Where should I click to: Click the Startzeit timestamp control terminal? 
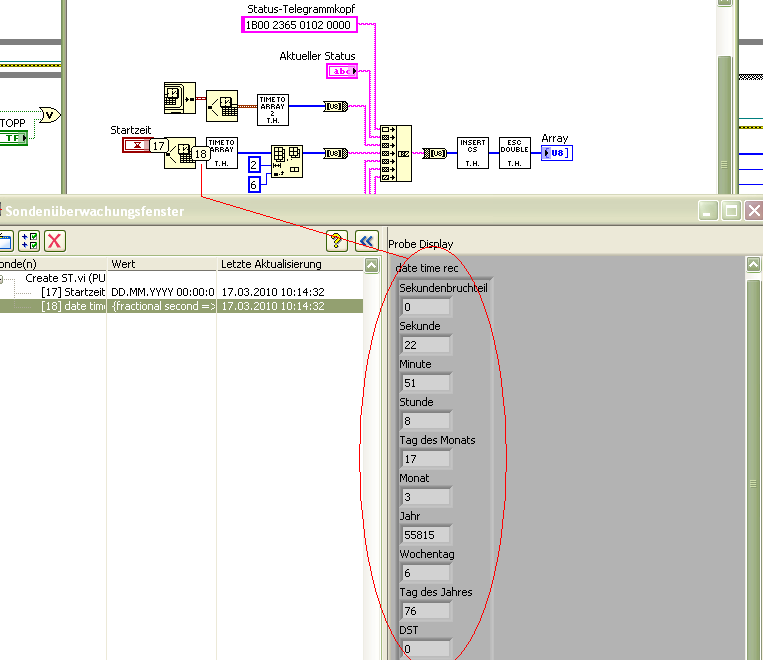click(136, 145)
